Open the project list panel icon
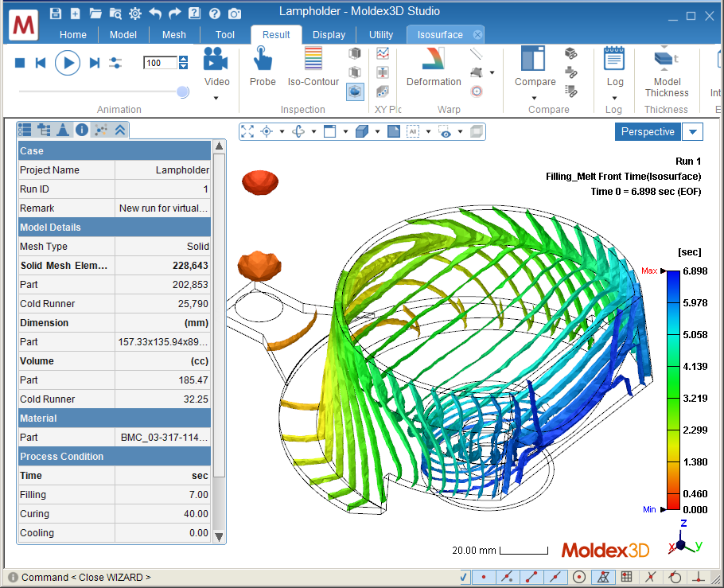This screenshot has height=588, width=724. (25, 130)
